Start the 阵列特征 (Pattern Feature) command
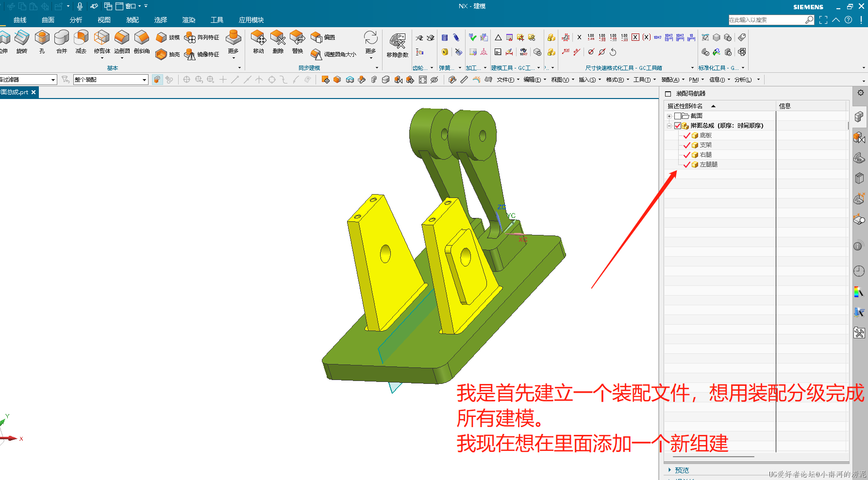The width and height of the screenshot is (868, 480). (x=202, y=37)
